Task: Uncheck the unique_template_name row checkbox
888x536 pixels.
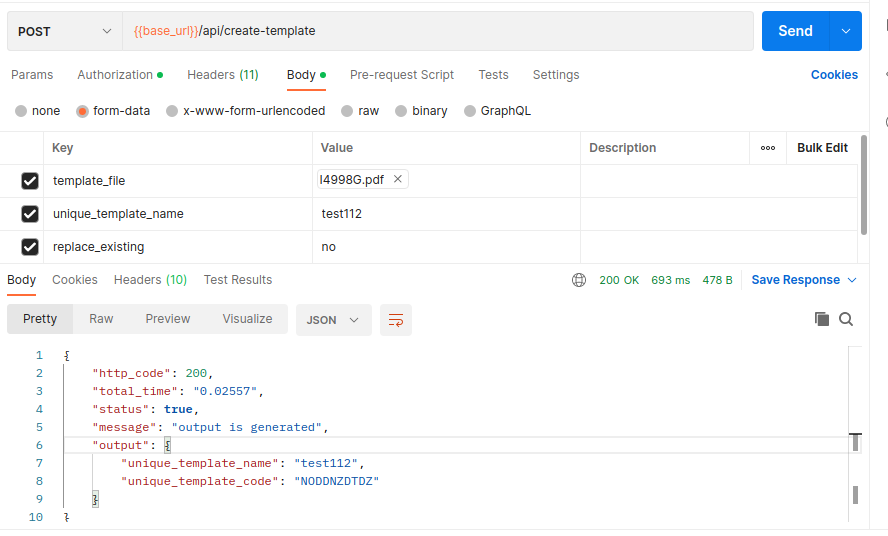Action: pos(29,214)
